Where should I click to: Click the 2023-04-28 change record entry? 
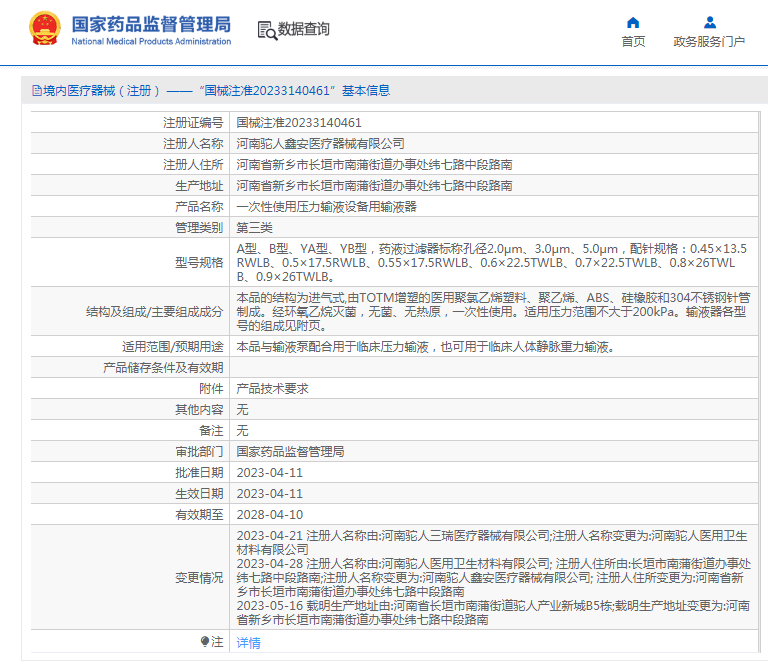(493, 578)
